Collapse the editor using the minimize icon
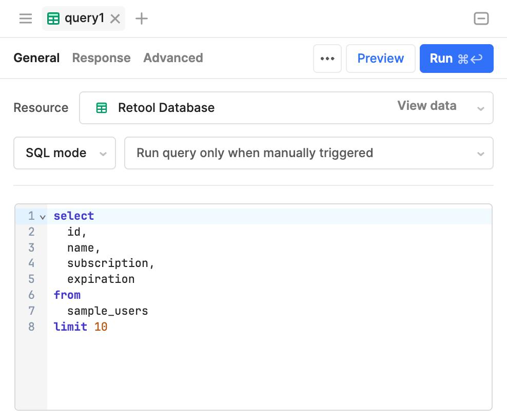This screenshot has height=420, width=507. pyautogui.click(x=481, y=18)
